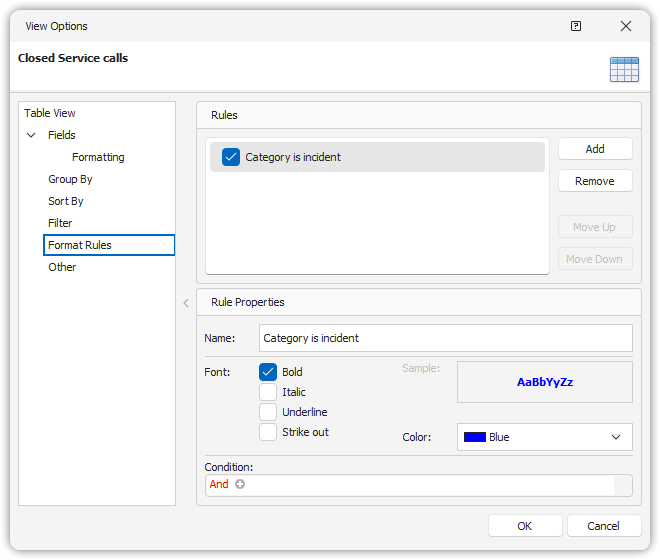
Task: Uncheck the Bold font checkbox
Action: click(x=268, y=372)
